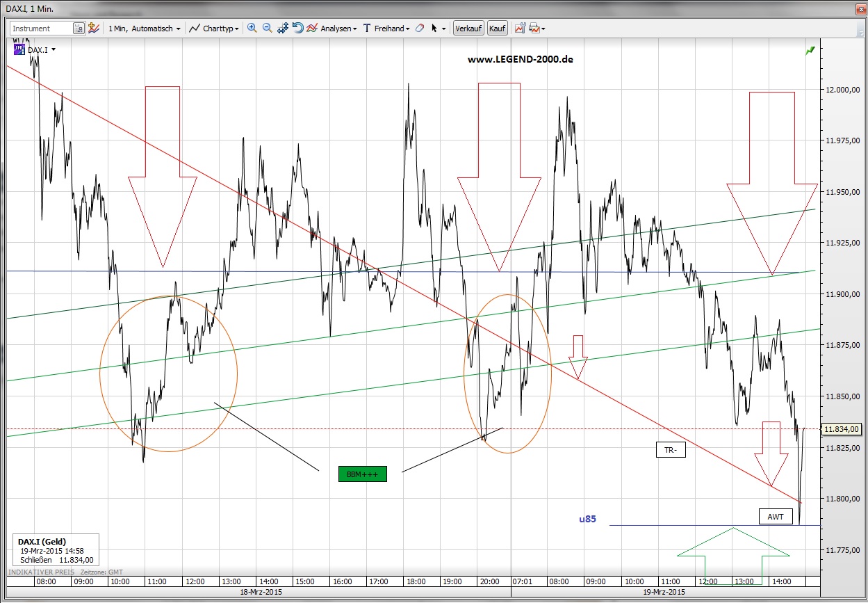Select the Text annotation tool

pyautogui.click(x=366, y=28)
